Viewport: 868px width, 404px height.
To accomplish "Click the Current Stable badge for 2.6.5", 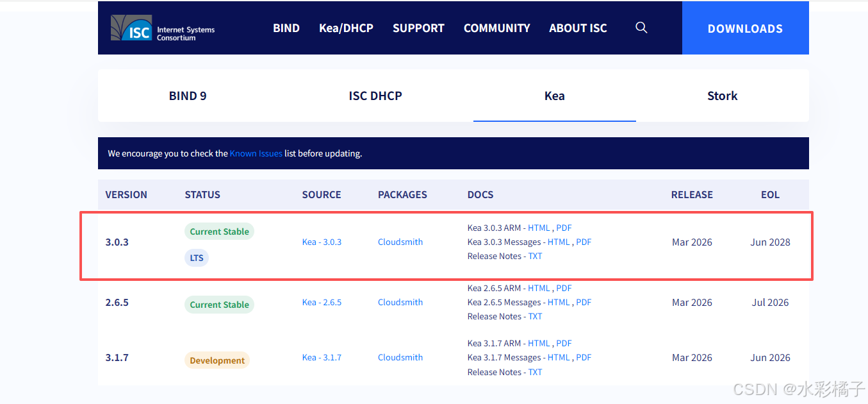I will point(219,305).
